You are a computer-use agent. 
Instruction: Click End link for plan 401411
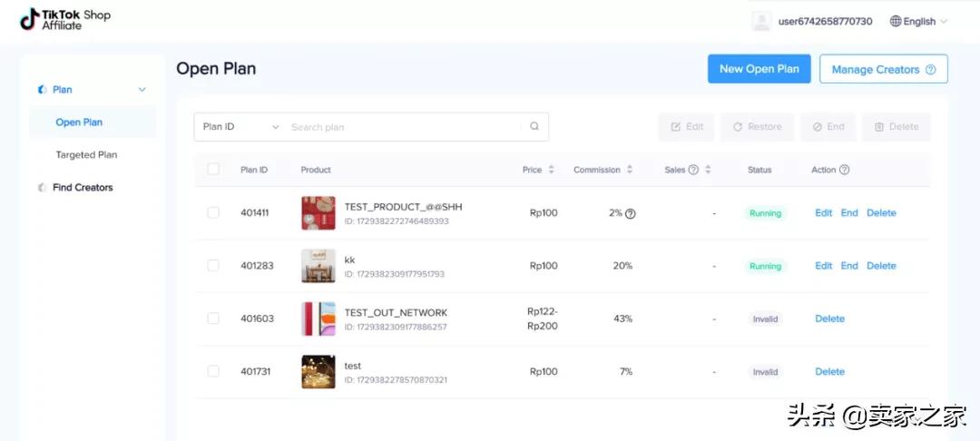[x=848, y=213]
